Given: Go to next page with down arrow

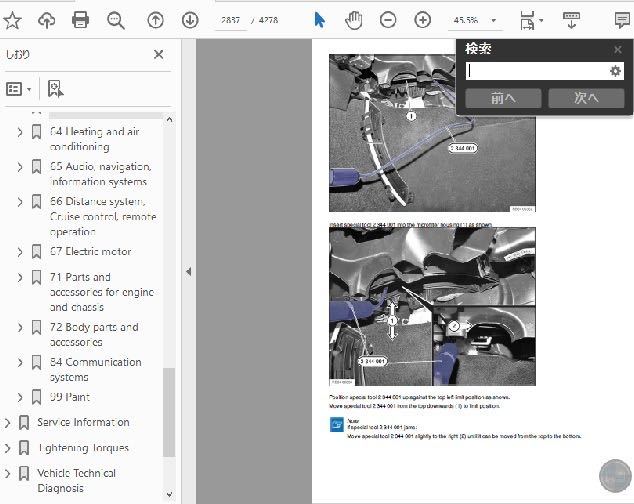Looking at the screenshot, I should click(x=190, y=20).
